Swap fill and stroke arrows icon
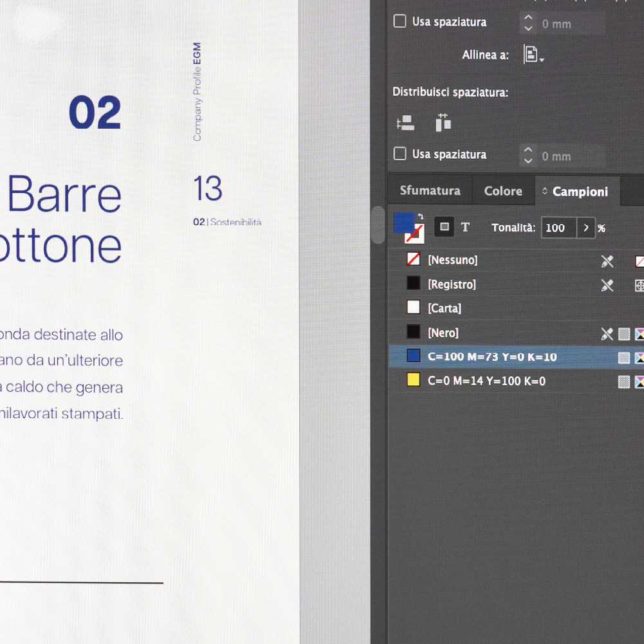Viewport: 644px width, 644px height. point(421,216)
